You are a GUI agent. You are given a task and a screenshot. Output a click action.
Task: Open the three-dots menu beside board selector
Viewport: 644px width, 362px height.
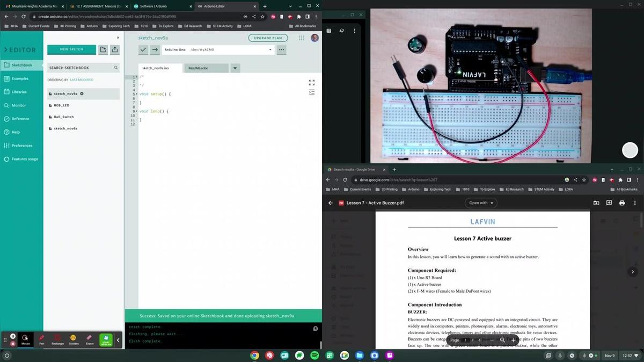pos(281,49)
